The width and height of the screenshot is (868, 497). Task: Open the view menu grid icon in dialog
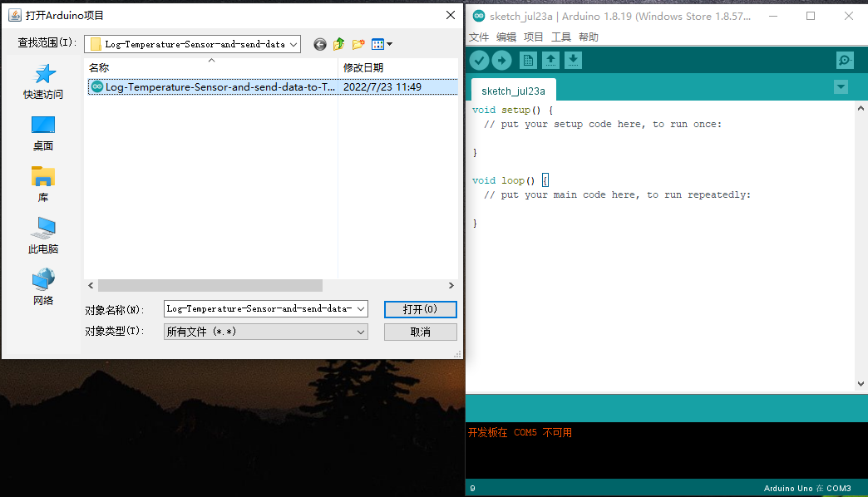[x=382, y=44]
